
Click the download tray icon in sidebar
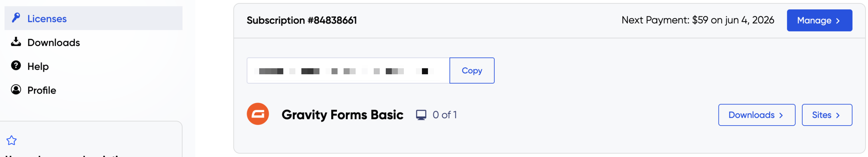[x=16, y=42]
